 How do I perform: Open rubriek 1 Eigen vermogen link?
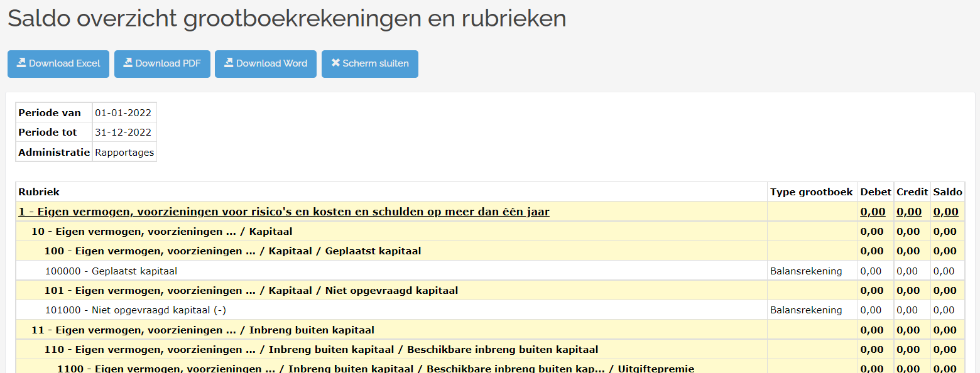point(283,212)
